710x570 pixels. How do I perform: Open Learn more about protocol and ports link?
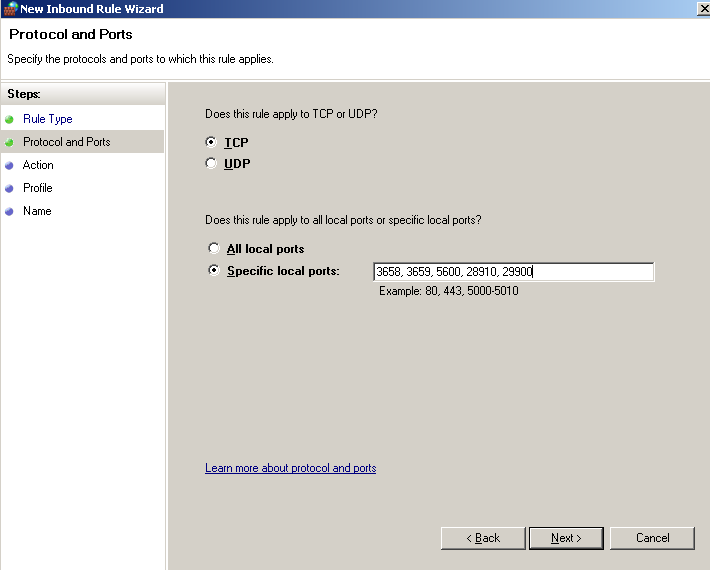[x=291, y=468]
